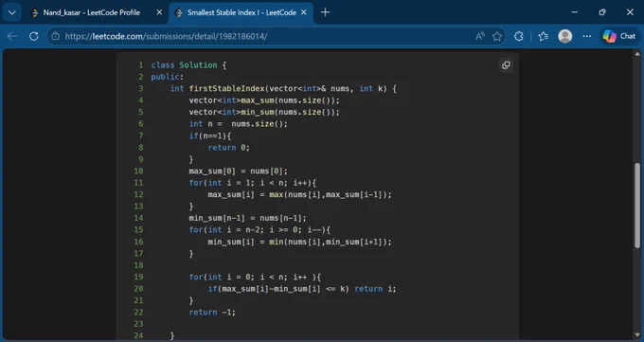The width and height of the screenshot is (644, 342).
Task: Click the 'return 0;' line
Action: (229, 148)
